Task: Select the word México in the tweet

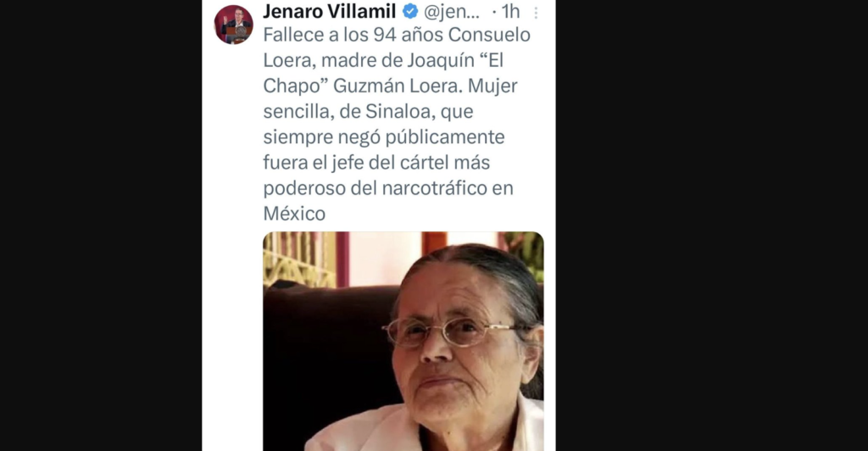Action: (x=294, y=213)
